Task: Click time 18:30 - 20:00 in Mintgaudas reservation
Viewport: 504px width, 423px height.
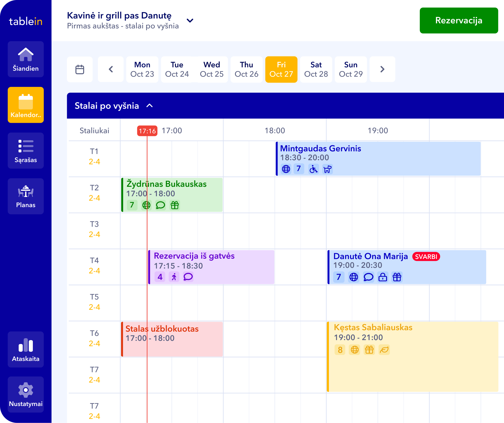Action: tap(305, 158)
